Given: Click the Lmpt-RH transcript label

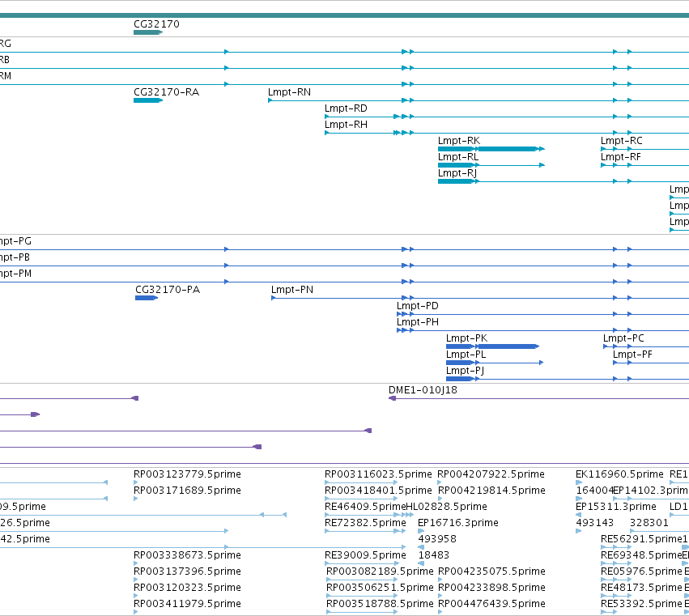Looking at the screenshot, I should click(346, 125).
